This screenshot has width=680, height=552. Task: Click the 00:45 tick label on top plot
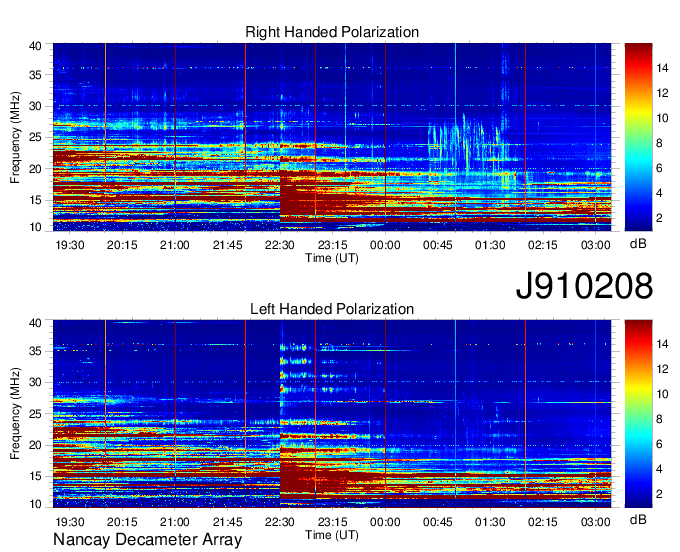point(438,245)
